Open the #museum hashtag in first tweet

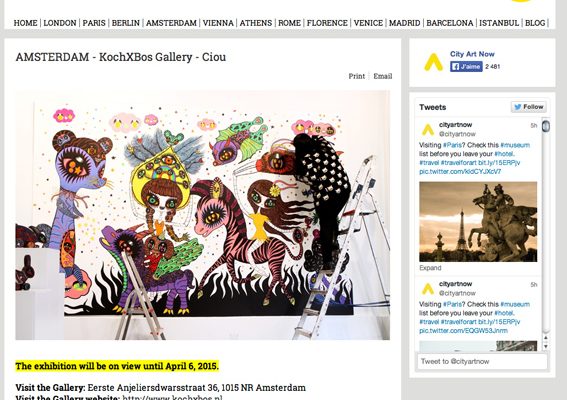[x=515, y=145]
